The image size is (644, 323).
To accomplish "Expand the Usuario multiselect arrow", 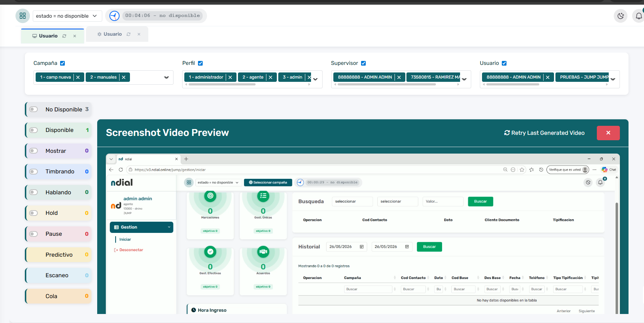I will [613, 79].
